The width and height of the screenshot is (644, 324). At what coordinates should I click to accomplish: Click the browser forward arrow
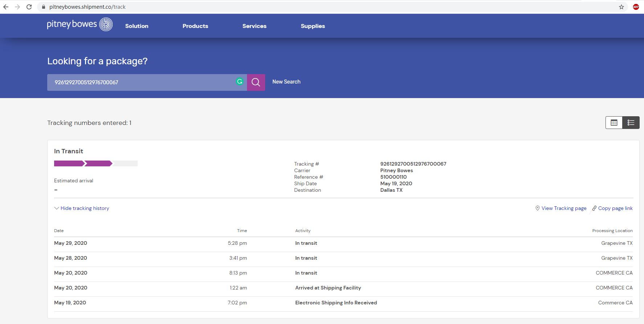point(17,7)
